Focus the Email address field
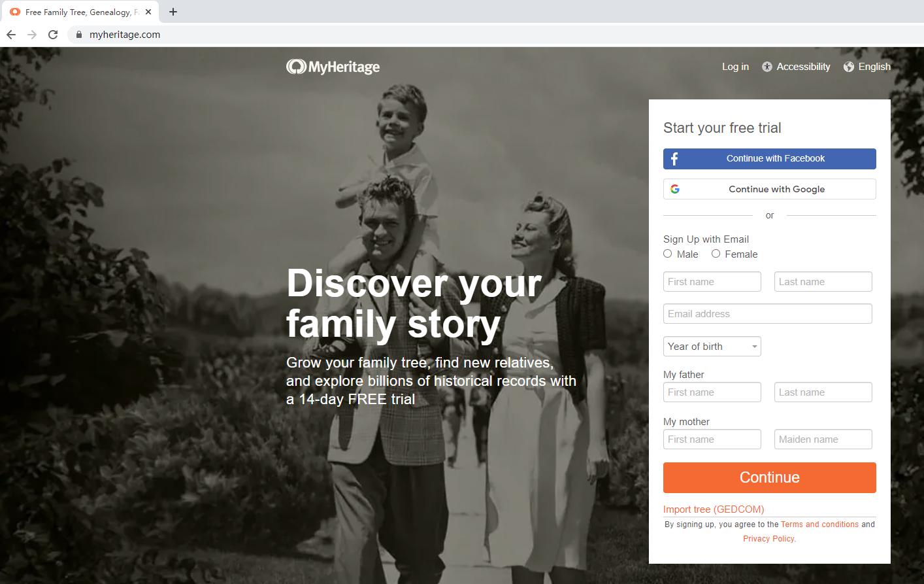The height and width of the screenshot is (584, 924). 768,314
